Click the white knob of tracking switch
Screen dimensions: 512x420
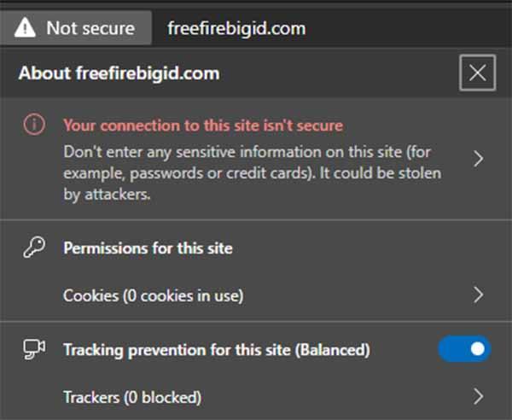(477, 349)
